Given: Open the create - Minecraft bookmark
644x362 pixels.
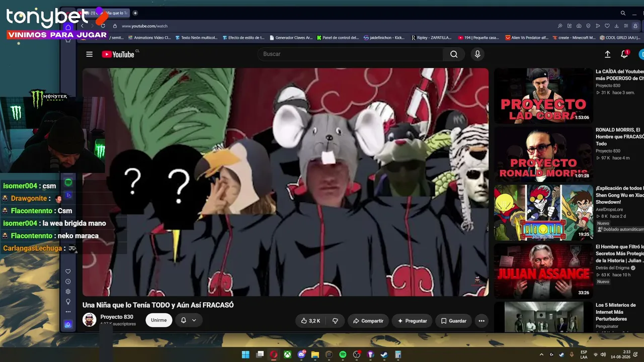Looking at the screenshot, I should [574, 38].
